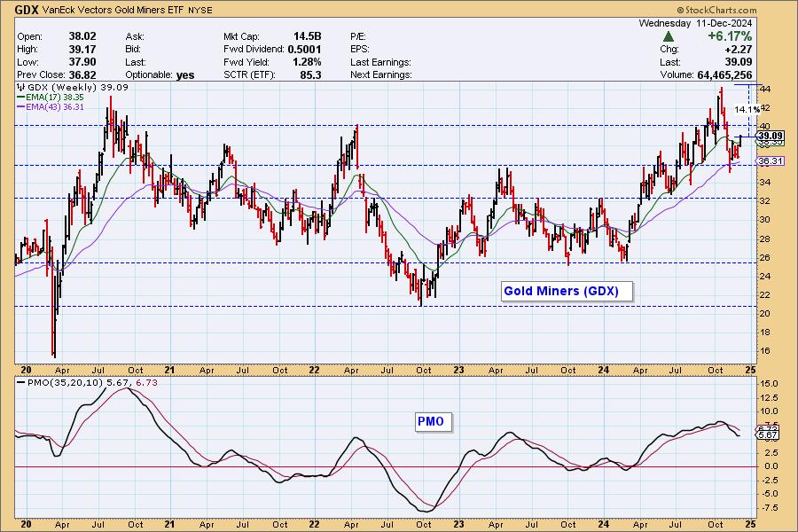
Task: Click the 'GDX (Weekly) 39.09' legend entry
Action: pos(74,87)
